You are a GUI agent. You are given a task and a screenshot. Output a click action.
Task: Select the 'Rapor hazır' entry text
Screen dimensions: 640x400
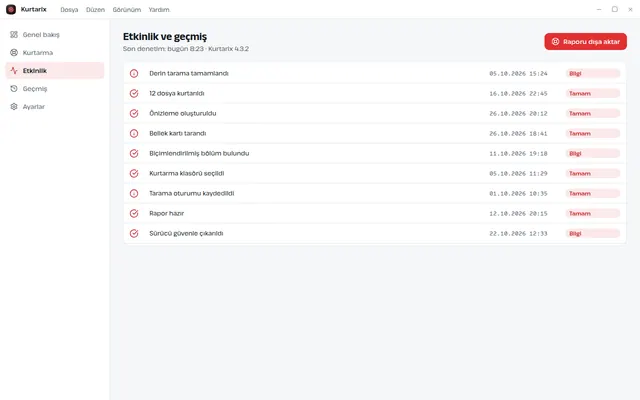pos(167,213)
